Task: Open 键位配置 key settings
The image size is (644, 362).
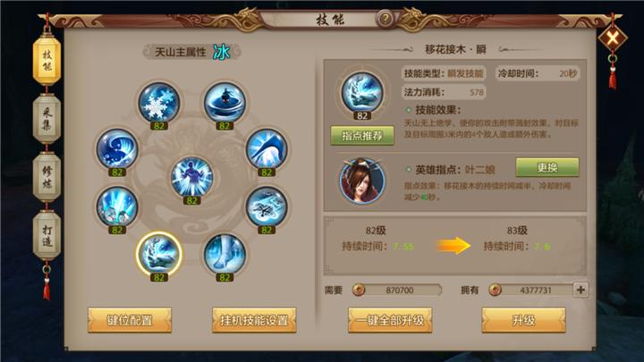Action: (130, 320)
